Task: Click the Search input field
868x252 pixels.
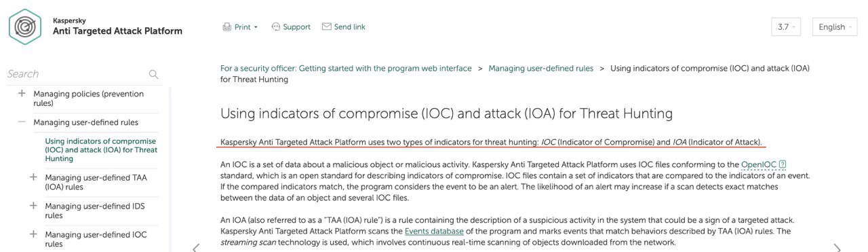Action: [75, 74]
